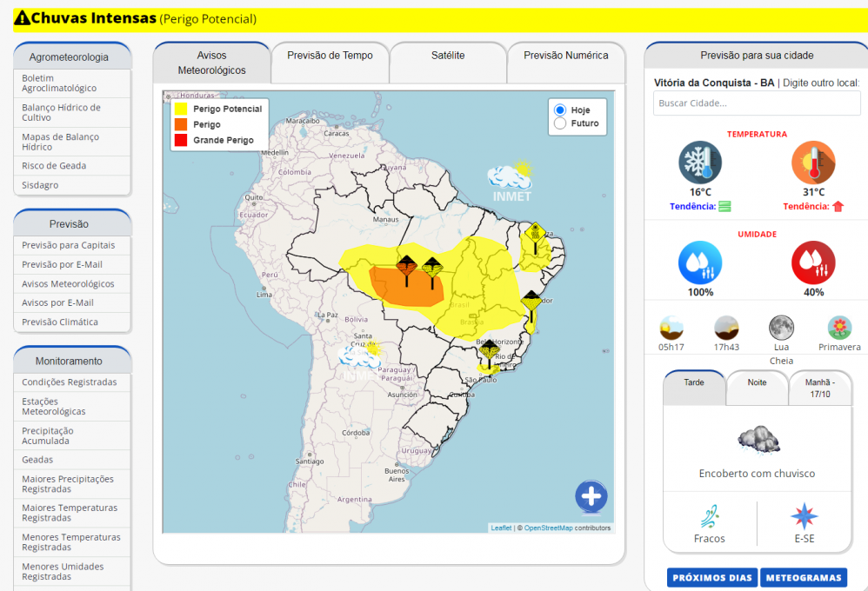Click the 40% humidity droplets icon
The width and height of the screenshot is (868, 591).
point(813,262)
